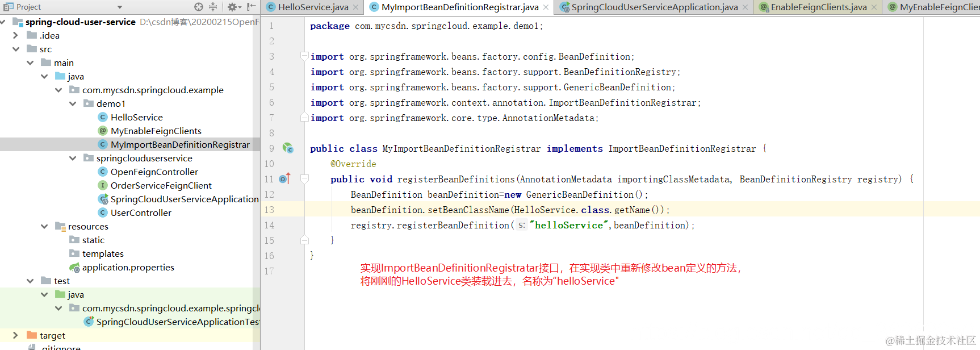Close the HelloService.java tab
Image resolution: width=980 pixels, height=350 pixels.
(355, 7)
